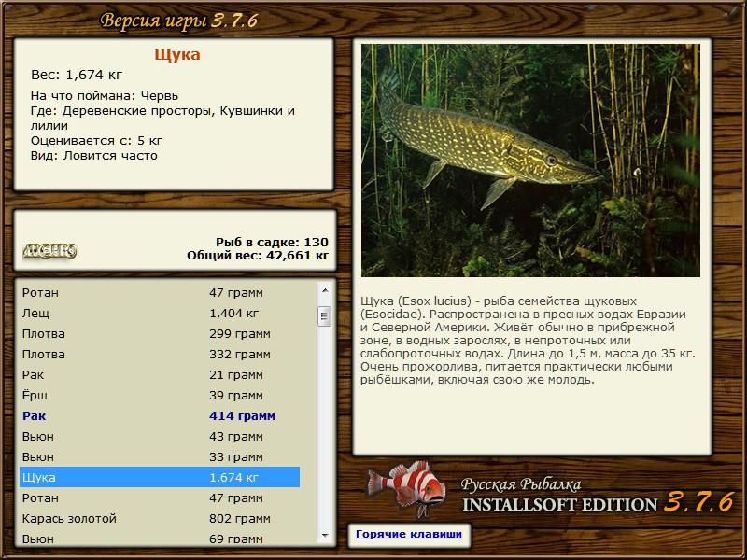
Task: Click the fish list scrollbar thumb
Action: point(325,315)
